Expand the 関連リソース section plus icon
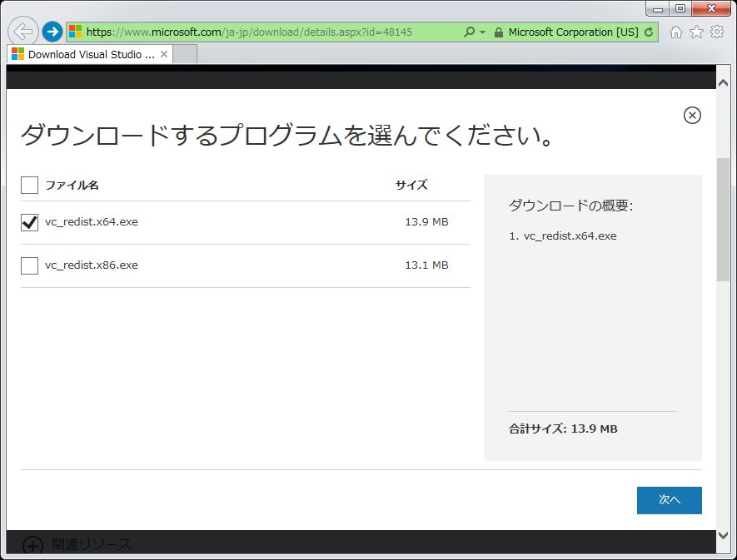This screenshot has width=737, height=560. (32, 545)
